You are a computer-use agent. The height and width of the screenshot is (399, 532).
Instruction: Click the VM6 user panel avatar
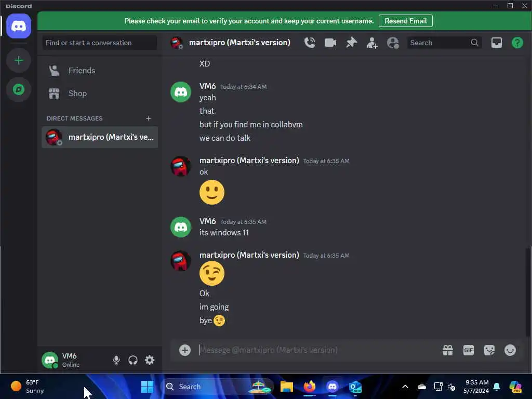(50, 360)
